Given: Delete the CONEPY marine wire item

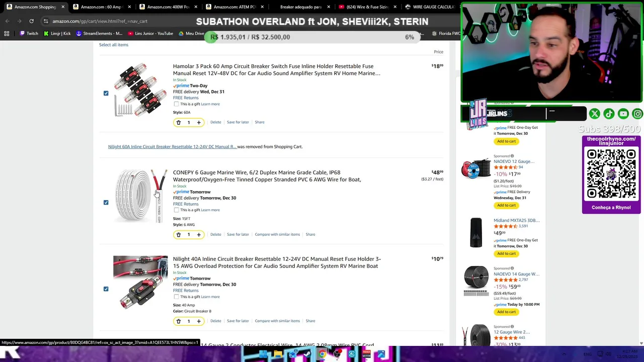Looking at the screenshot, I should pyautogui.click(x=215, y=234).
